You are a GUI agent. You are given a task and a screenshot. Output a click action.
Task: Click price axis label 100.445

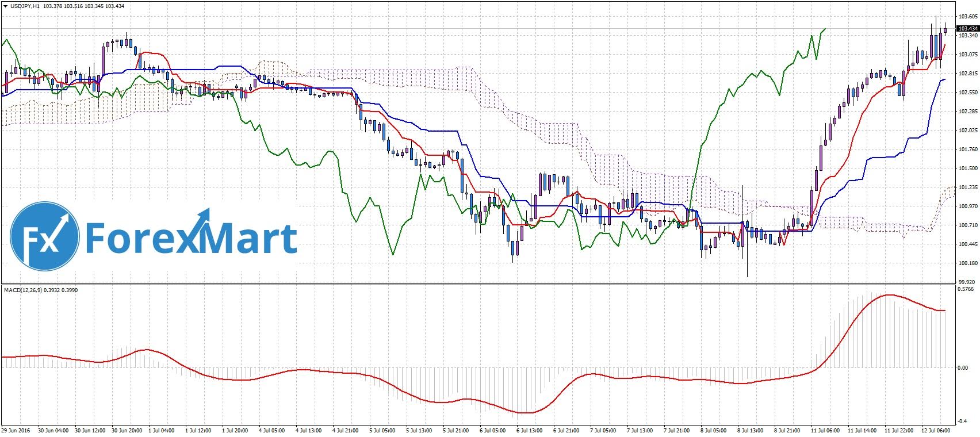pyautogui.click(x=968, y=244)
